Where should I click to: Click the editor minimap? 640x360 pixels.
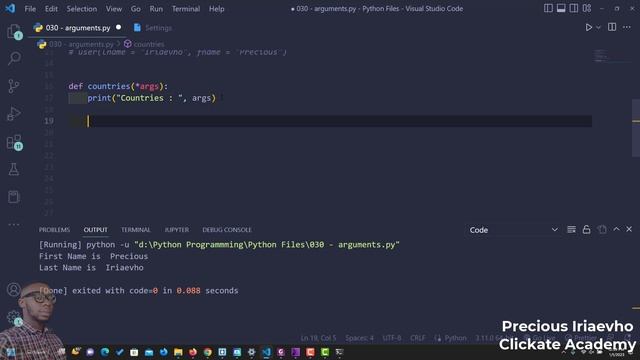(611, 56)
